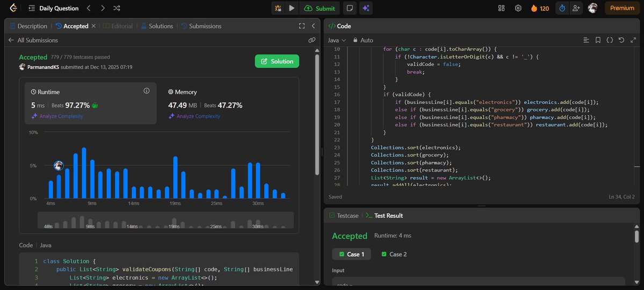644x290 pixels.
Task: Submit the solution
Action: (x=320, y=8)
